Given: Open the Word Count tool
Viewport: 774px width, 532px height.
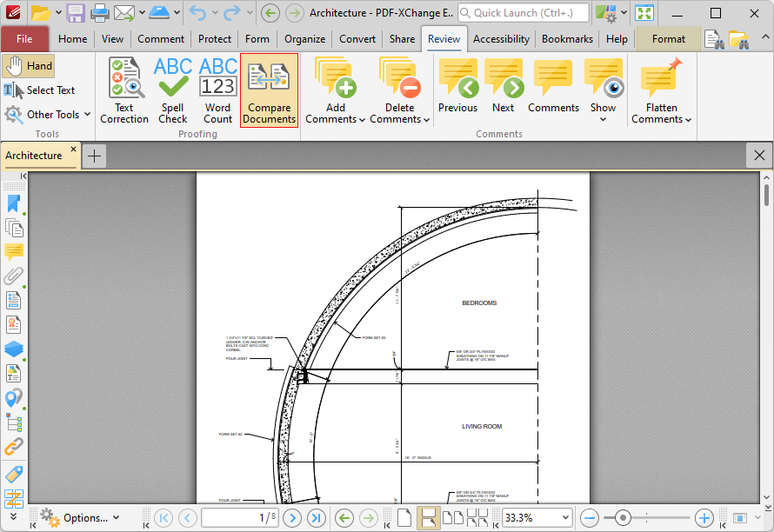Looking at the screenshot, I should pyautogui.click(x=217, y=90).
